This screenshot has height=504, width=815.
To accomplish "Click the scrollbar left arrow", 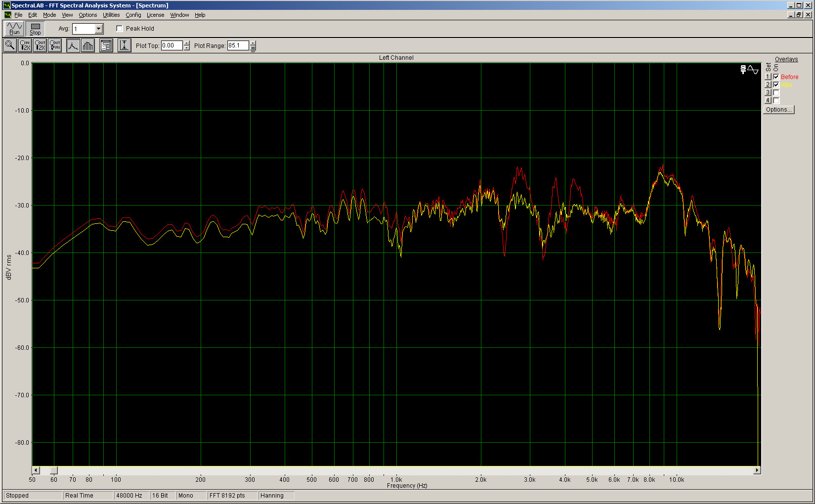I will (36, 470).
